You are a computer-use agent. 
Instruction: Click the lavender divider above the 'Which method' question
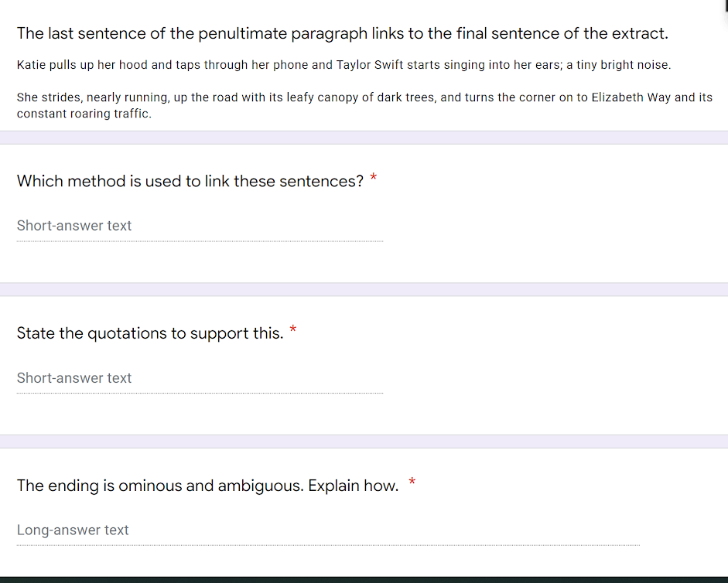pos(364,138)
